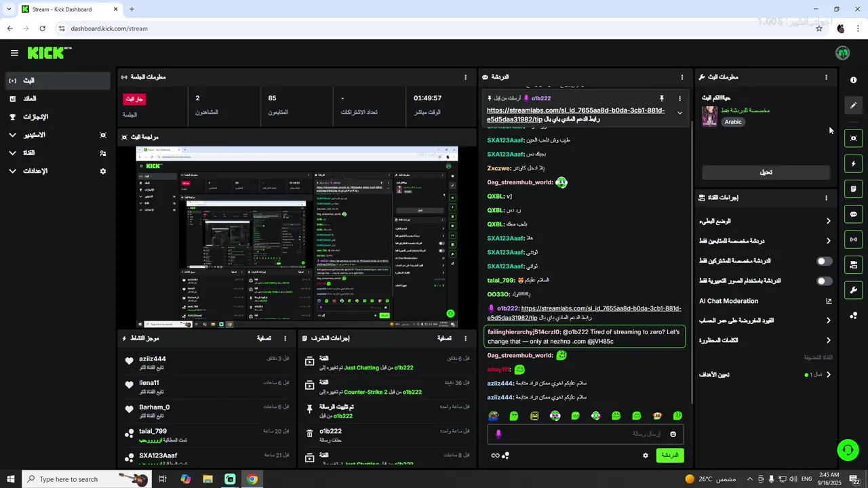Click username talal_799 in chat

coord(500,280)
